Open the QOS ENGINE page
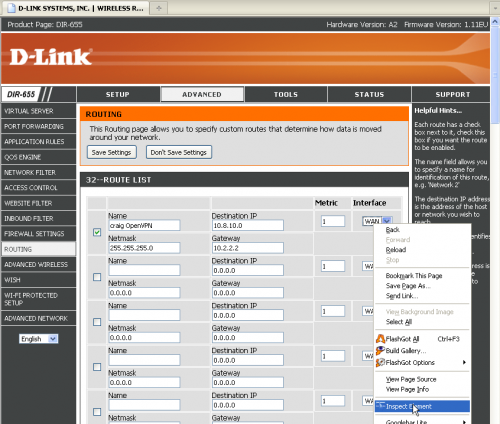The image size is (500, 424). (38, 157)
